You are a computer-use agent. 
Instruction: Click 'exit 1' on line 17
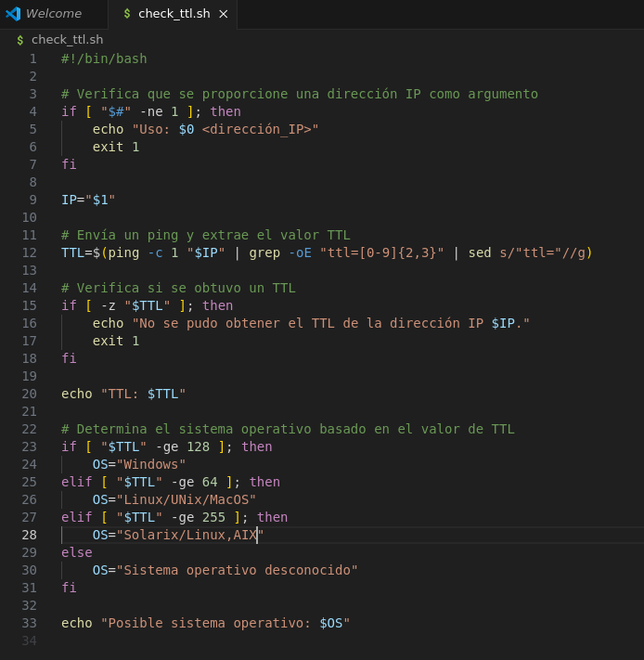[x=116, y=341]
